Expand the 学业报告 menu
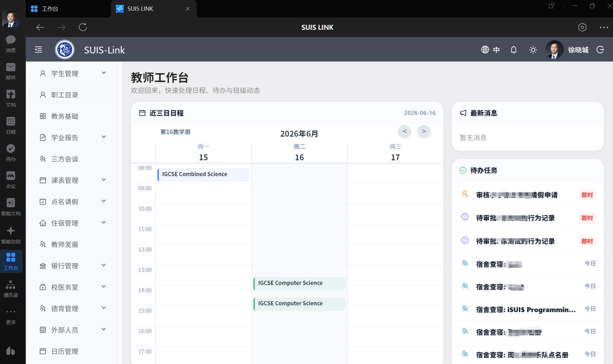613x364 pixels. click(73, 137)
